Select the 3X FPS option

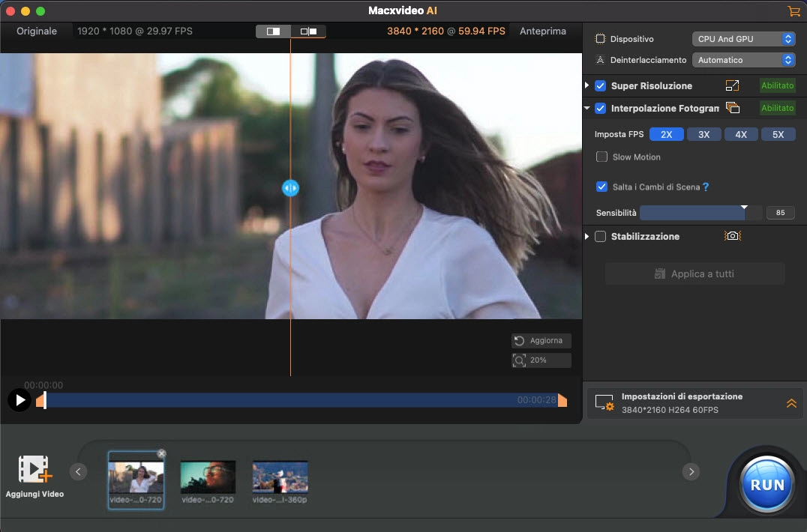click(x=703, y=135)
